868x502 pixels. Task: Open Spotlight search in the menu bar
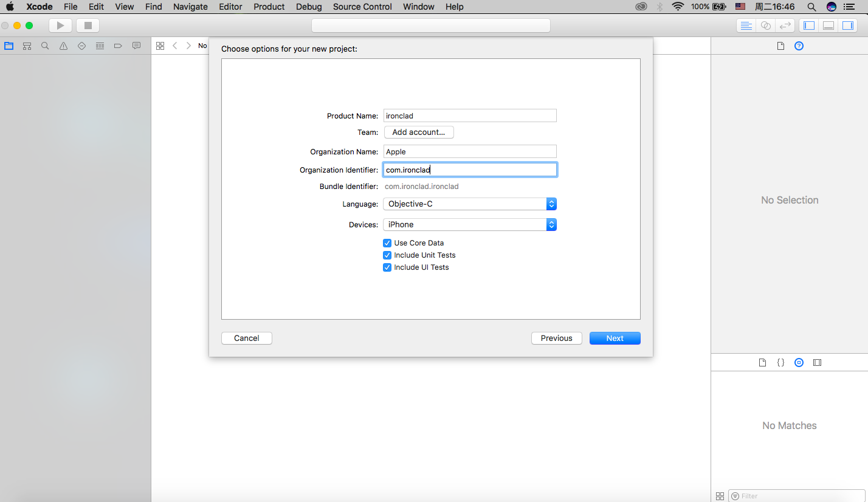point(811,7)
